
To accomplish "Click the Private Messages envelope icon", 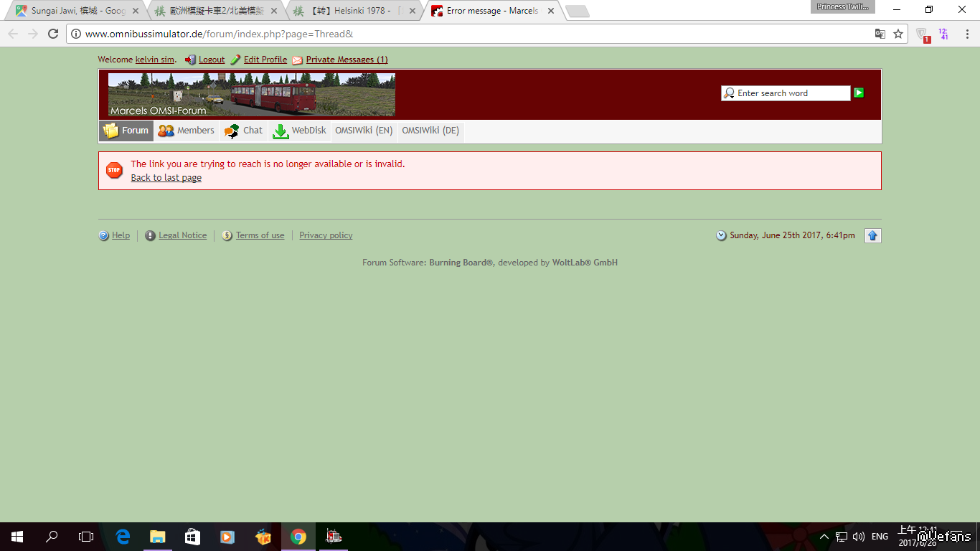I will (x=297, y=60).
